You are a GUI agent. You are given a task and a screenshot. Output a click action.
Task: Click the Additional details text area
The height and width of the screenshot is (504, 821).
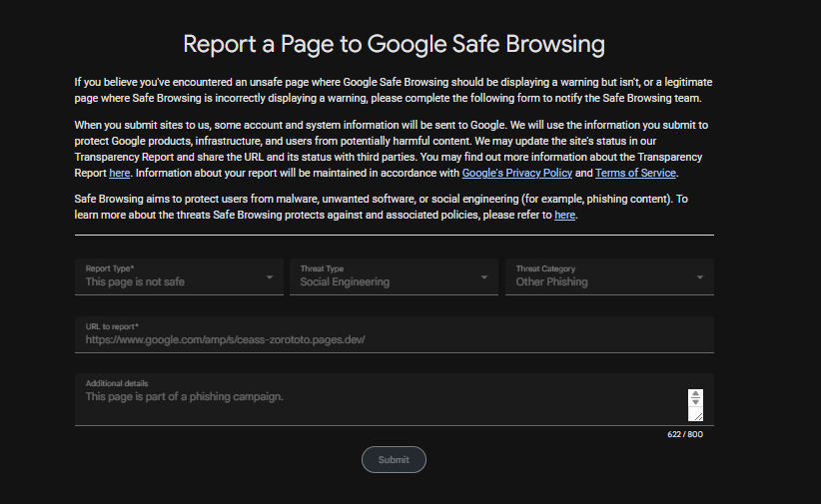pos(395,399)
